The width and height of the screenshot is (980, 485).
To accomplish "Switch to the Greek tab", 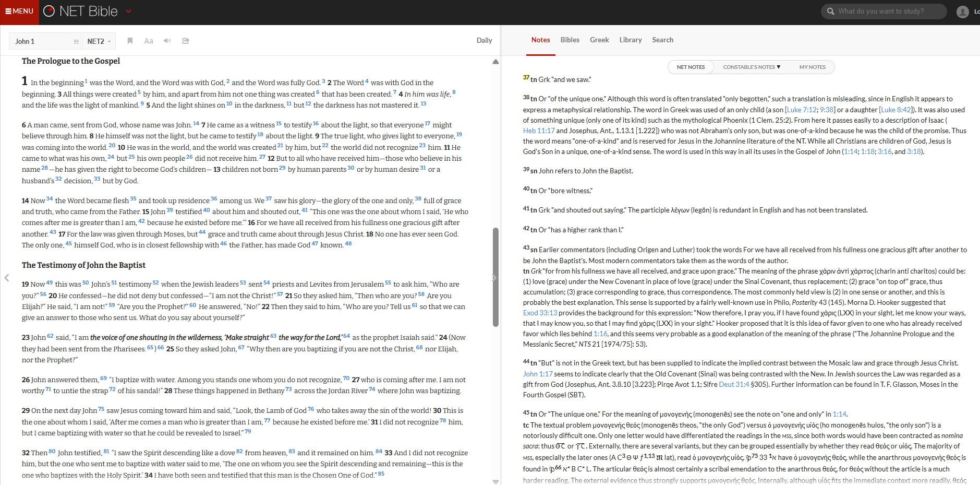I will coord(599,40).
